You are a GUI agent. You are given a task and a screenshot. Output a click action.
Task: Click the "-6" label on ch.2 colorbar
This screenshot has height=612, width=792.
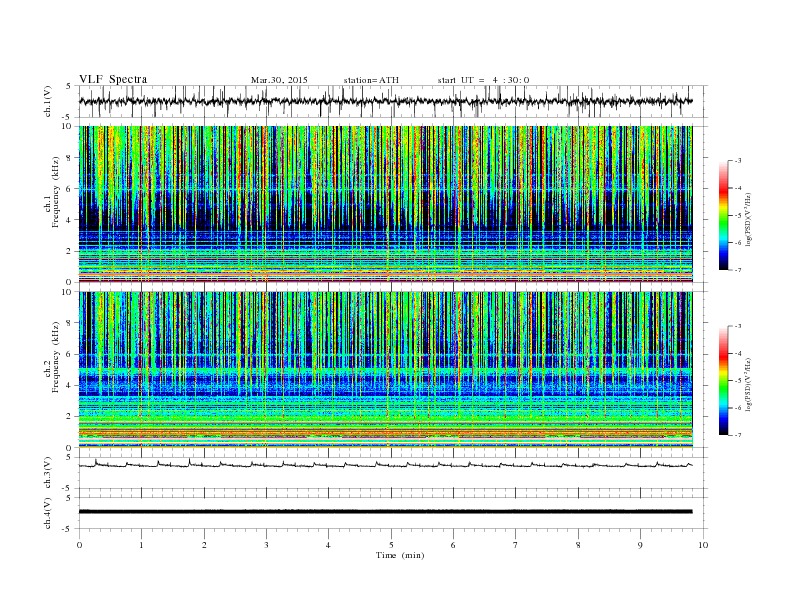738,408
